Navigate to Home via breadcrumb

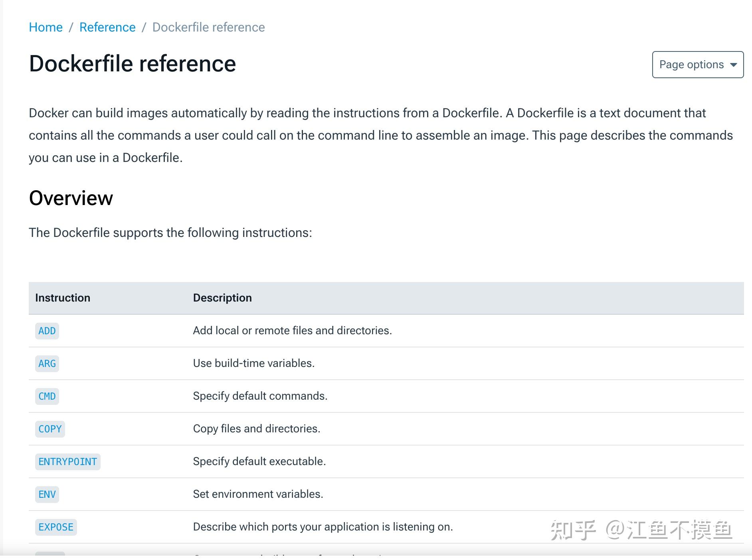[x=46, y=27]
